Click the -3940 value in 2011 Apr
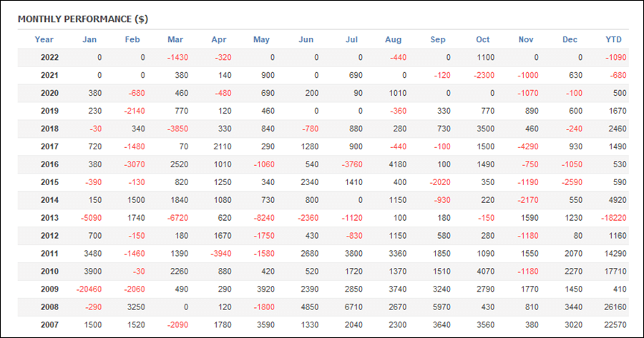Screen dimensions: 644x338 [221, 254]
